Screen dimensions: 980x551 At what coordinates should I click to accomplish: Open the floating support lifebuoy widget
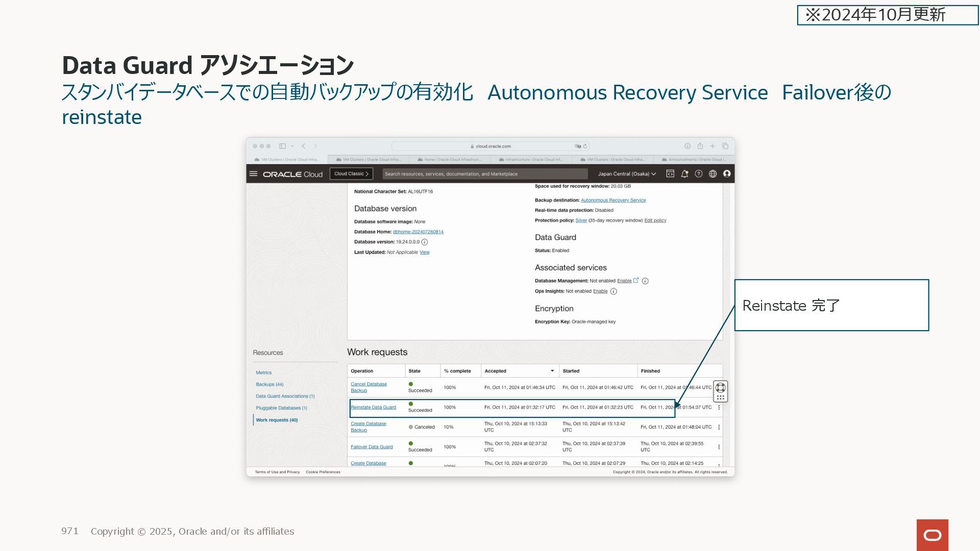pyautogui.click(x=720, y=388)
